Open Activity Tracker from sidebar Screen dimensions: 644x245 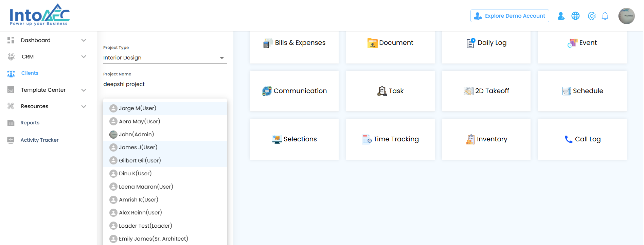[39, 140]
